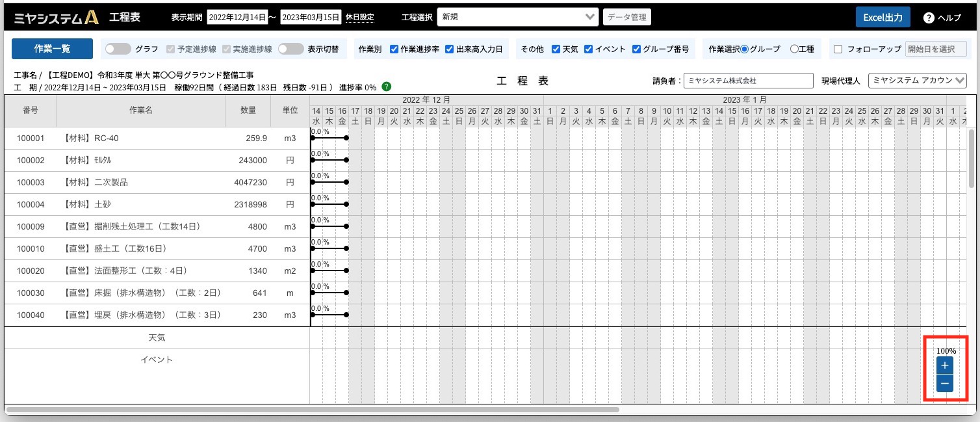Click the 作業名 column header
Screen dimensions: 980x422
(140, 111)
